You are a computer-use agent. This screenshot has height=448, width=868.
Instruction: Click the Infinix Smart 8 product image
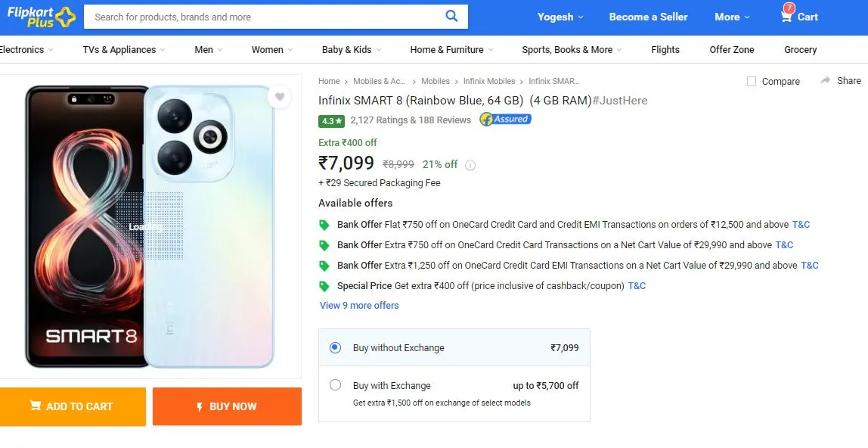tap(150, 226)
